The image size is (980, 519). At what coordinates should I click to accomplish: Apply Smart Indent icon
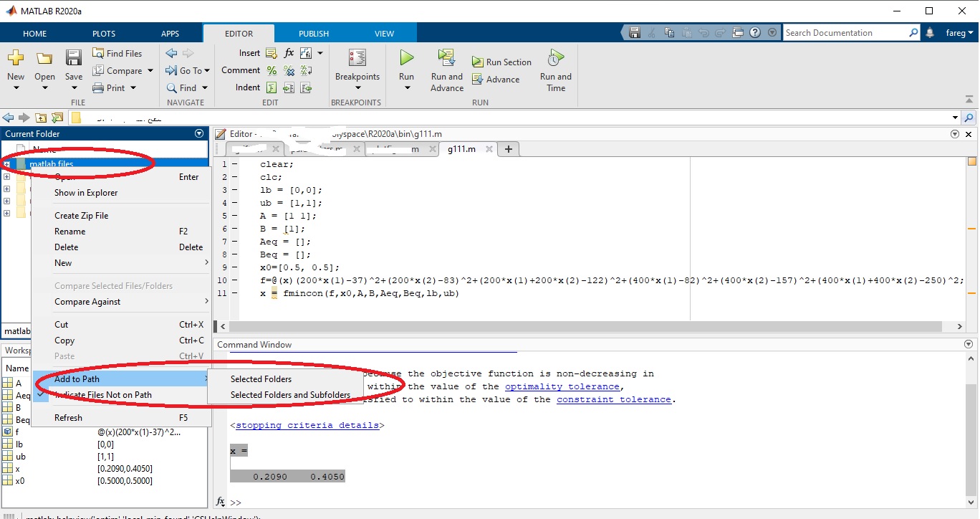coord(272,88)
